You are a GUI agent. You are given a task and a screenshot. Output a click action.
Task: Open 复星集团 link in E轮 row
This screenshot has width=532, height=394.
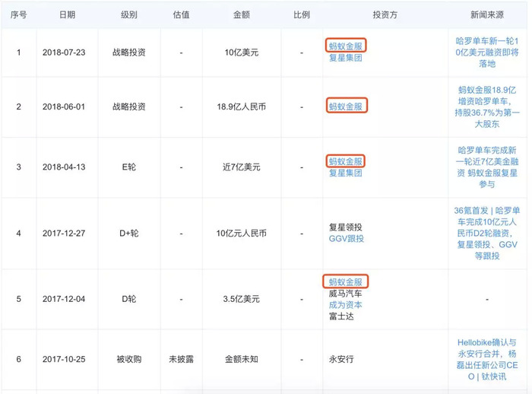pos(345,173)
